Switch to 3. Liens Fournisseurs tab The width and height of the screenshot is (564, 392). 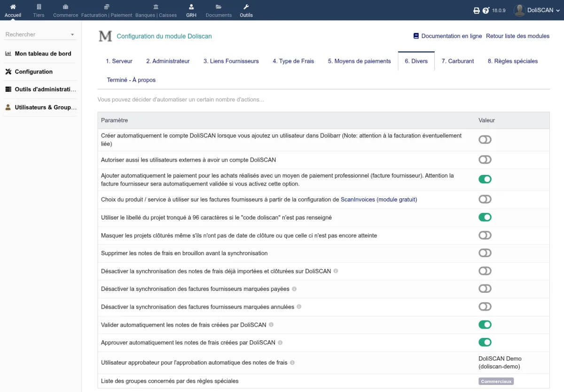[231, 61]
